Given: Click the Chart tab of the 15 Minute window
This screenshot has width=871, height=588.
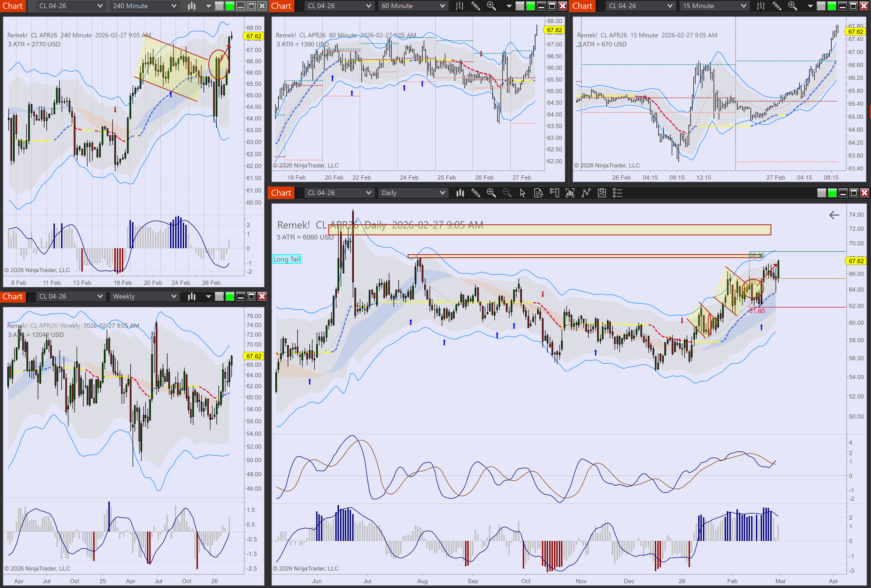Looking at the screenshot, I should coord(582,6).
